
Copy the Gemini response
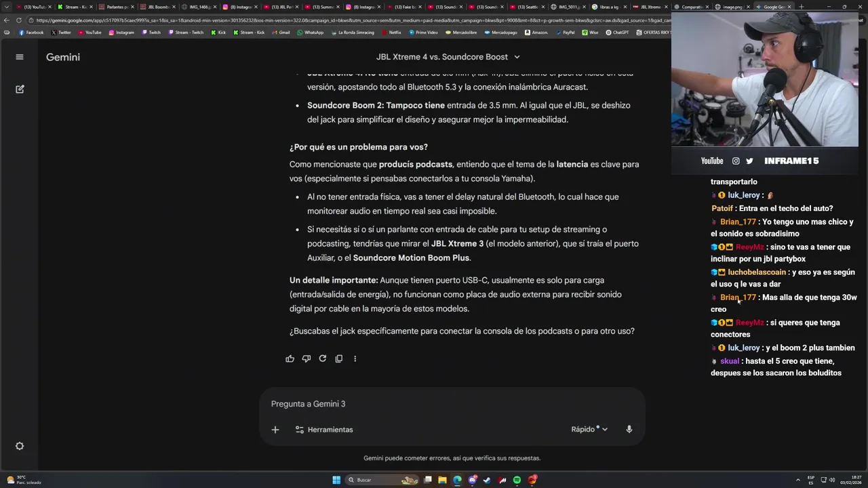339,359
